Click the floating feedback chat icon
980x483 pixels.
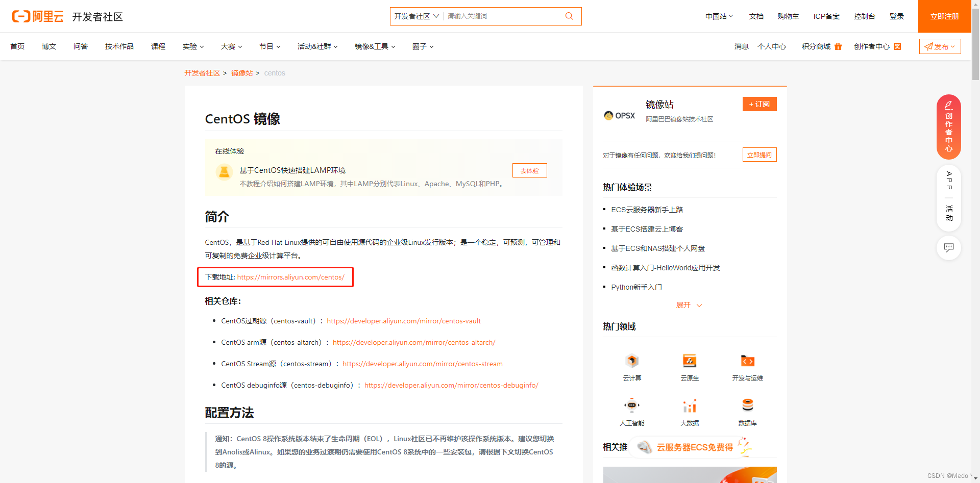pyautogui.click(x=949, y=248)
